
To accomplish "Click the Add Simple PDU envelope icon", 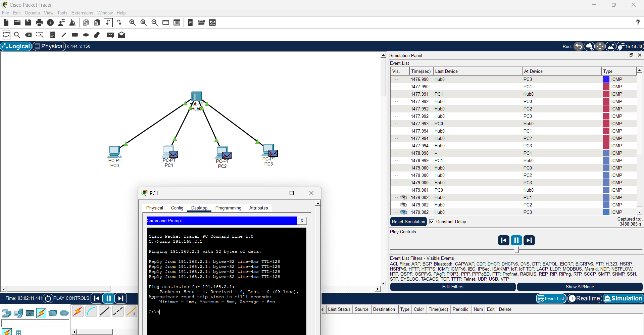I will coord(110,35).
